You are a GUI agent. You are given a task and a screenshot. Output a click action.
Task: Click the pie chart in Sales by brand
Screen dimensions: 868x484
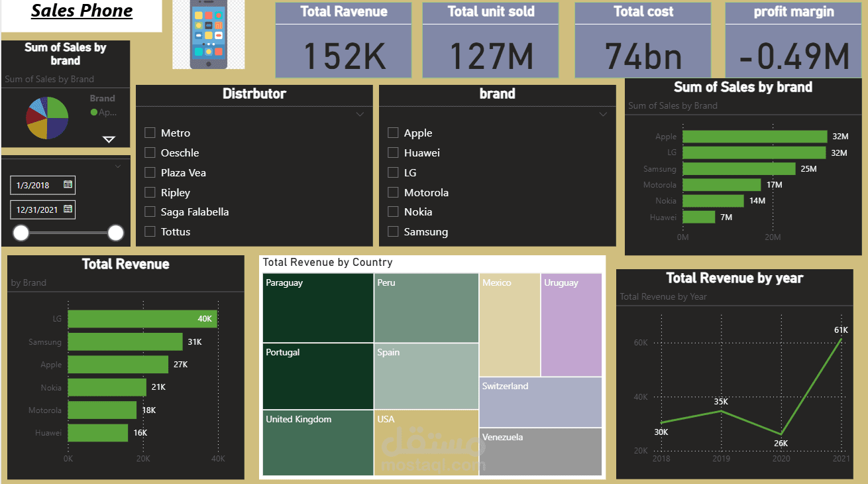47,118
